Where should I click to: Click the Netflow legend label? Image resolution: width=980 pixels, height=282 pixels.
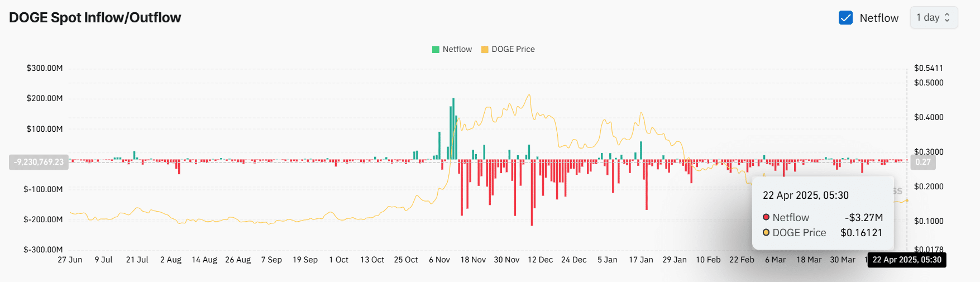[x=457, y=49]
